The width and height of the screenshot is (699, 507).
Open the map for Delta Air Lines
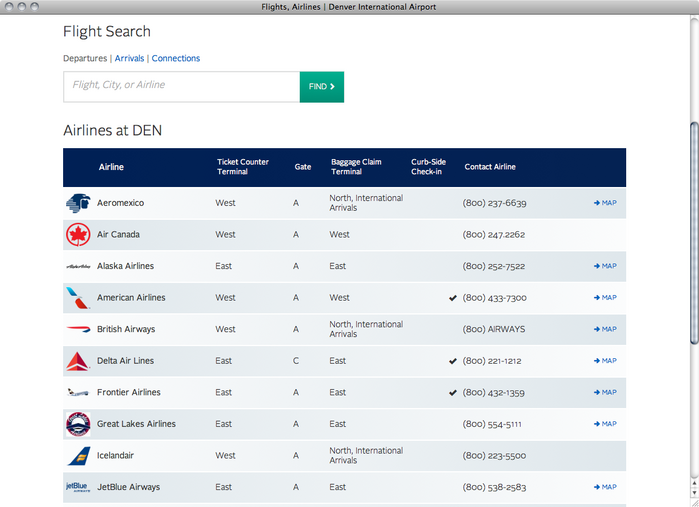(x=605, y=361)
